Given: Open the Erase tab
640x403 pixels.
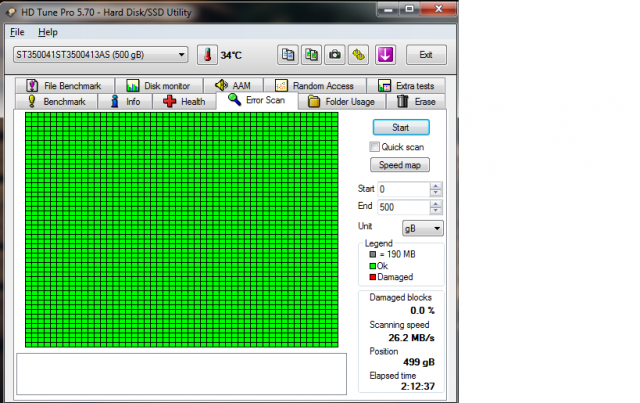Looking at the screenshot, I should (x=416, y=101).
